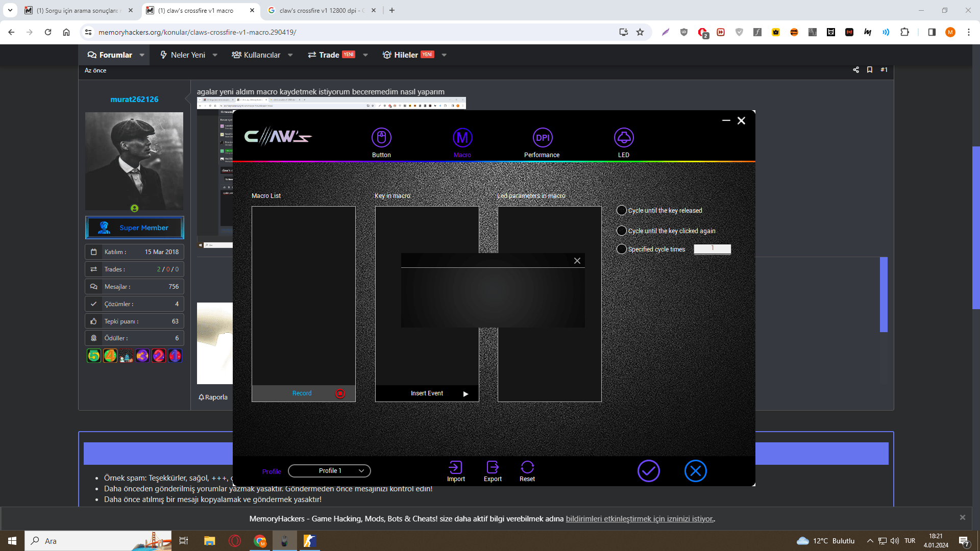Open murat262126 user profile
980x551 pixels.
point(134,99)
